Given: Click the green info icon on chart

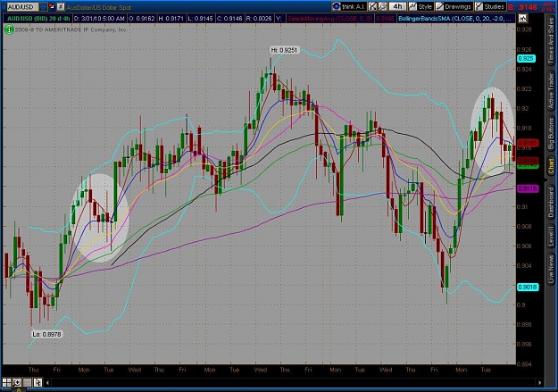Looking at the screenshot, I should (x=9, y=29).
